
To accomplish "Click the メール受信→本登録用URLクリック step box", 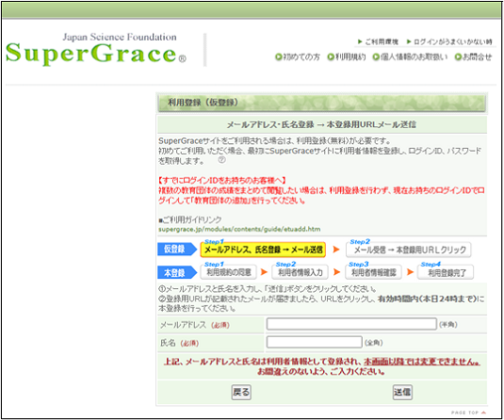I will point(409,250).
